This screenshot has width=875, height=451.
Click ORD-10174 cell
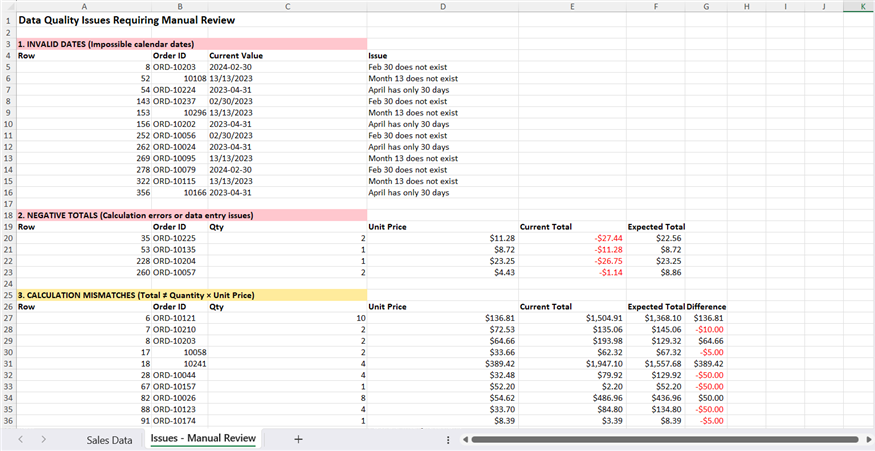coord(174,421)
